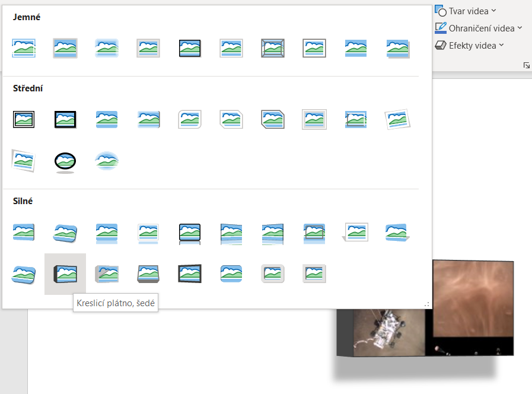This screenshot has height=394, width=532.
Task: Choose soft-edge oval video style in Střední
Action: 107,161
